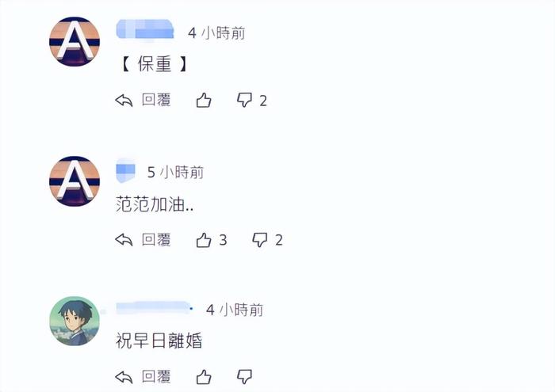Click the dislike count 2 on 【保重】

point(263,101)
